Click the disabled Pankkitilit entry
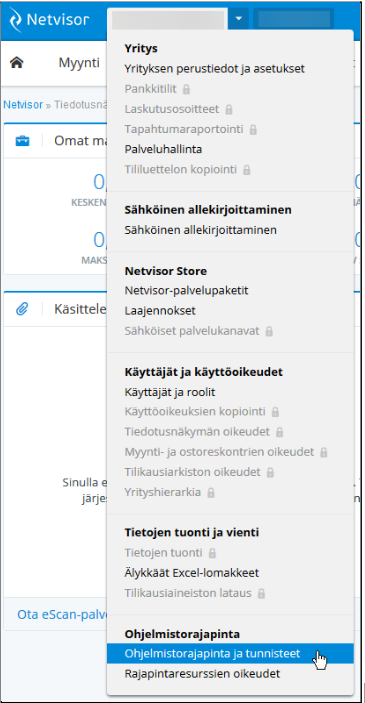The width and height of the screenshot is (365, 703). (x=150, y=89)
